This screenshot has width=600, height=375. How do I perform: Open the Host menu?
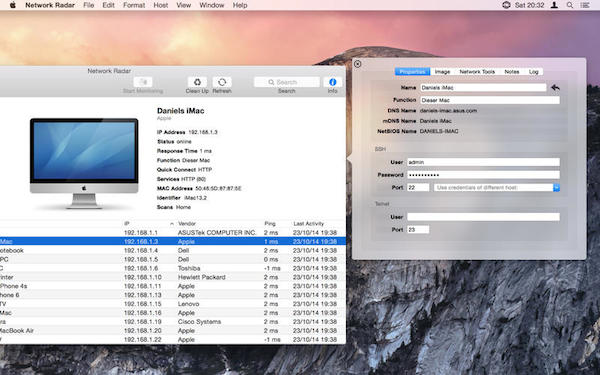coord(160,5)
